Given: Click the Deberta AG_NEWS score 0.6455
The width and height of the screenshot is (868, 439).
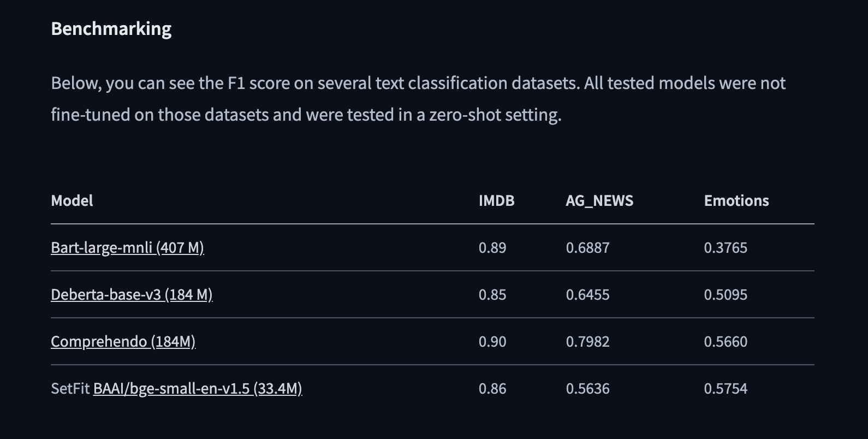Looking at the screenshot, I should [x=587, y=295].
